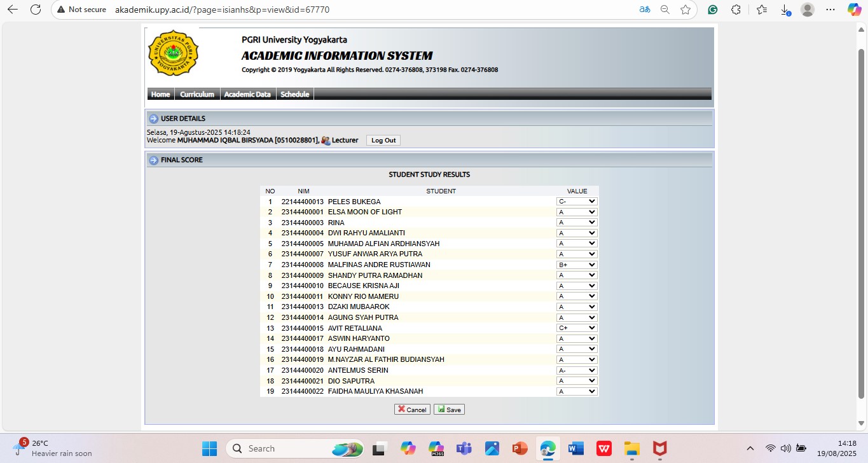The width and height of the screenshot is (868, 463).
Task: Save the student final scores
Action: pyautogui.click(x=449, y=410)
